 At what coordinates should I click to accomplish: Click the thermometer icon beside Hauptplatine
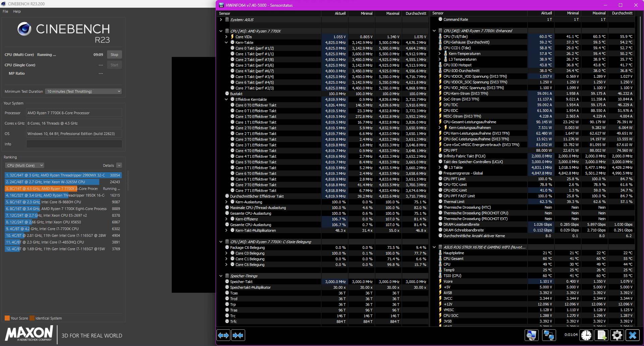440,253
